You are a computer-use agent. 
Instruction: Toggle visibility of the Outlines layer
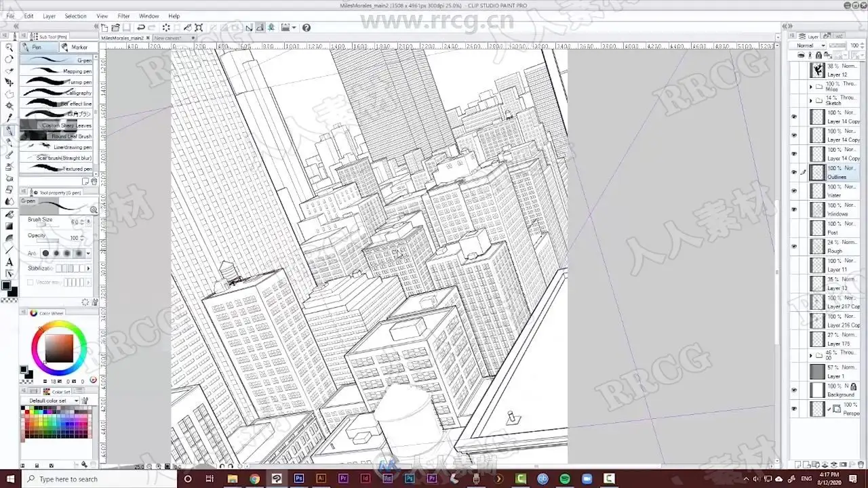point(794,172)
